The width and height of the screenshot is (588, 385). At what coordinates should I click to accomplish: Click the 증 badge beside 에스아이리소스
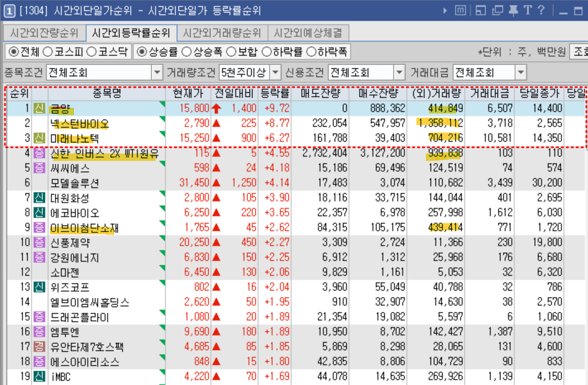(x=39, y=362)
